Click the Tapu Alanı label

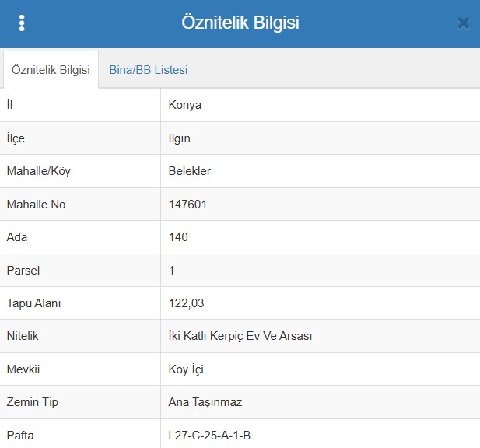33,303
